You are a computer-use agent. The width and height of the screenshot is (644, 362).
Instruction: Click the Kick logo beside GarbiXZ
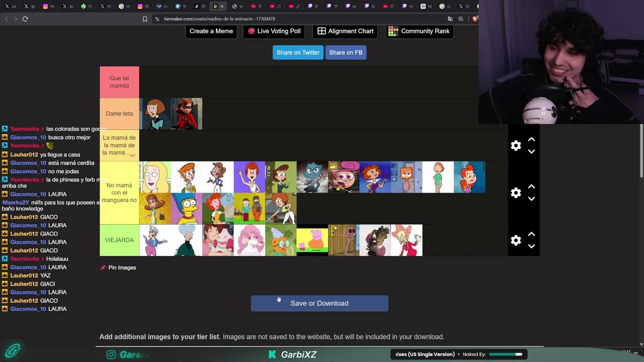(272, 354)
